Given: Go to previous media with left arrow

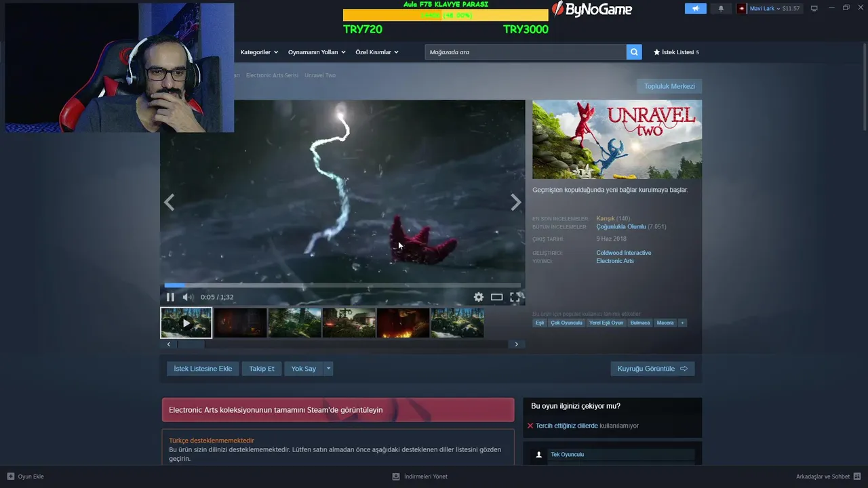Looking at the screenshot, I should click(x=169, y=202).
